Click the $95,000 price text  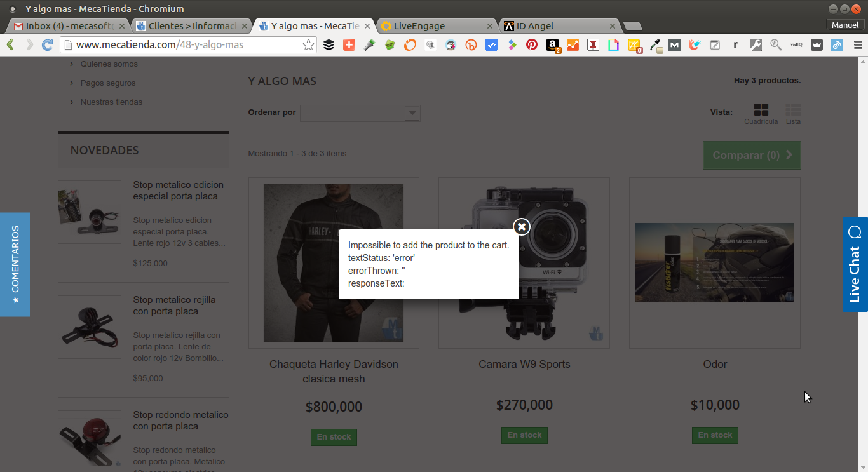[x=148, y=378]
